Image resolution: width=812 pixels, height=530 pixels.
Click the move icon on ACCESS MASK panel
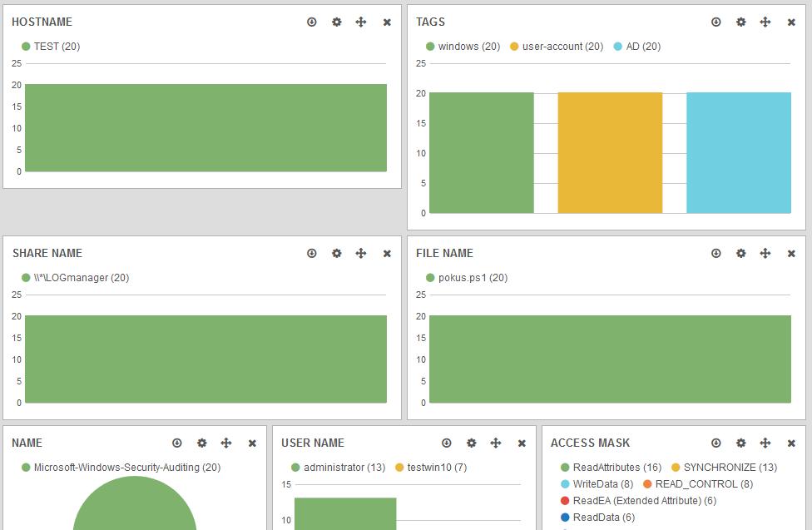(765, 443)
